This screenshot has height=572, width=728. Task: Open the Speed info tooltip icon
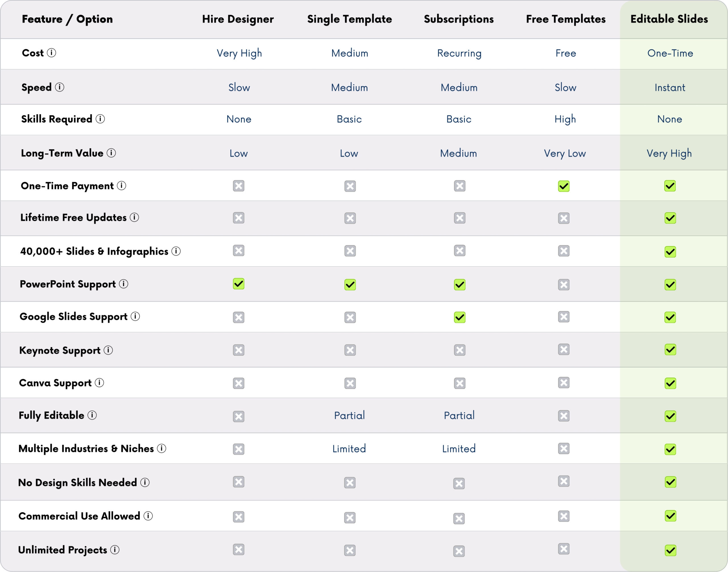click(59, 87)
